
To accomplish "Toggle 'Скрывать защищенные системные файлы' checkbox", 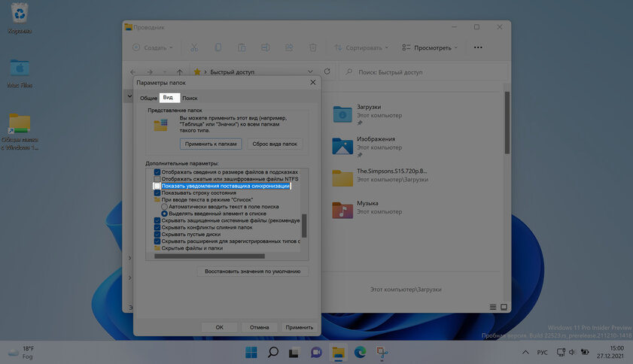I will pyautogui.click(x=157, y=220).
